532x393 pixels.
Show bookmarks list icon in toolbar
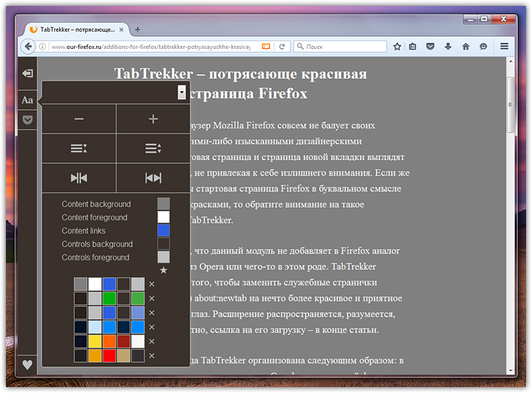[413, 47]
